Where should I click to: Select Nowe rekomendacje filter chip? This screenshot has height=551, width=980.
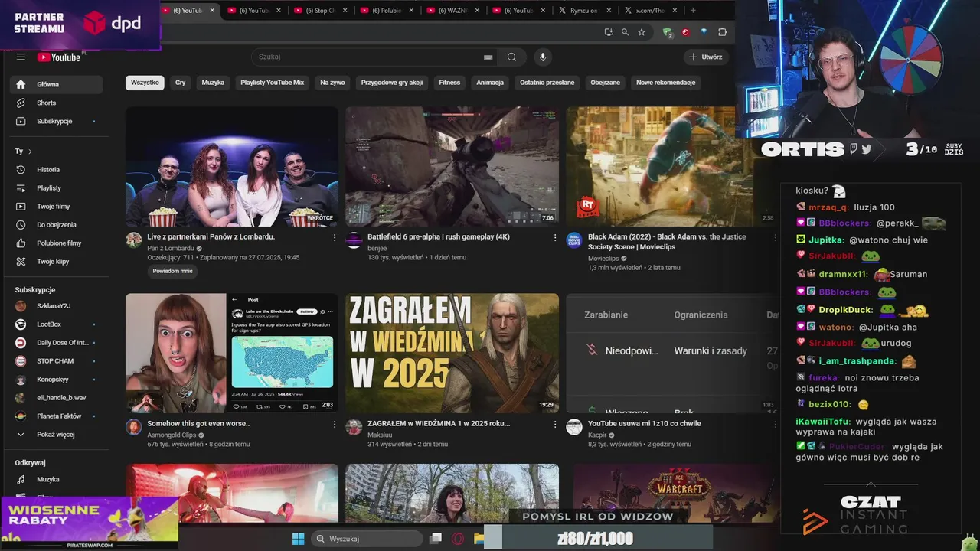665,83
